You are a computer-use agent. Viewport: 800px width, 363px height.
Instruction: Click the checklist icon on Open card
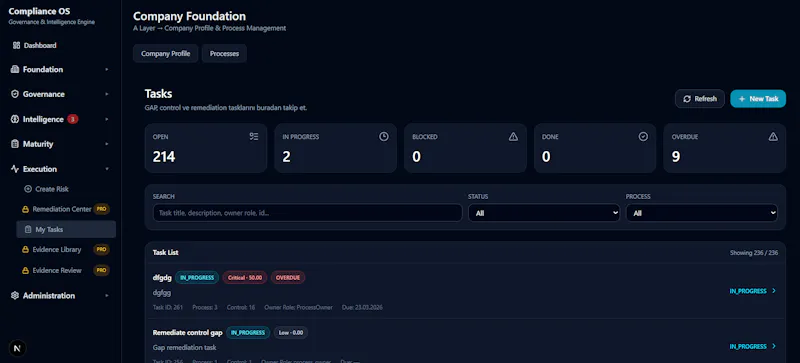[254, 136]
